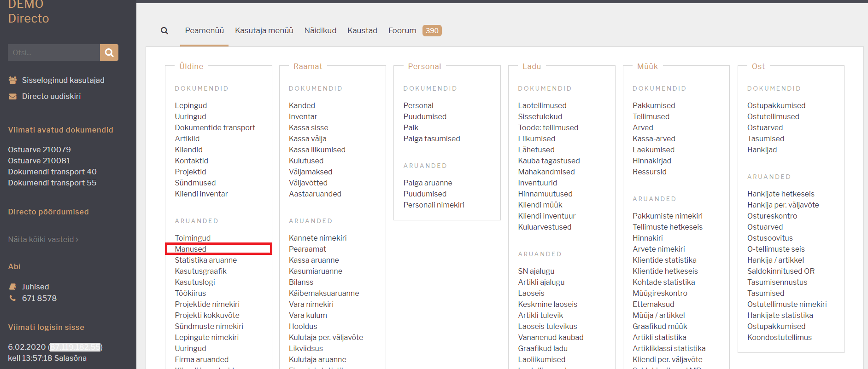Focus the Otsi search input field
868x369 pixels.
click(x=54, y=52)
